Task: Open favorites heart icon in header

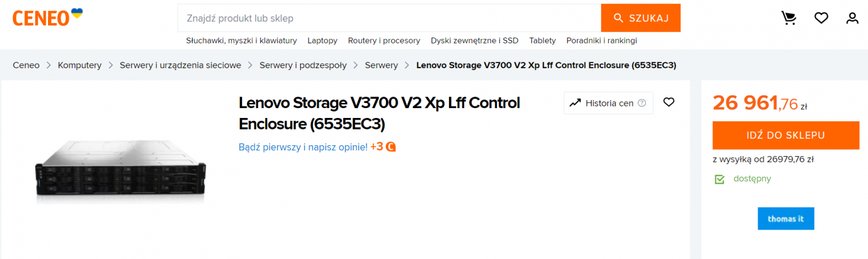Action: (x=821, y=18)
